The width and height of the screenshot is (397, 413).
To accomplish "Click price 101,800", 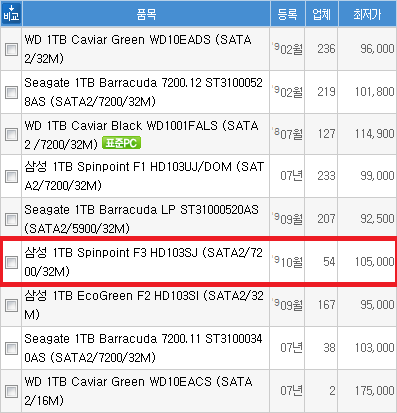I will coord(375,92).
